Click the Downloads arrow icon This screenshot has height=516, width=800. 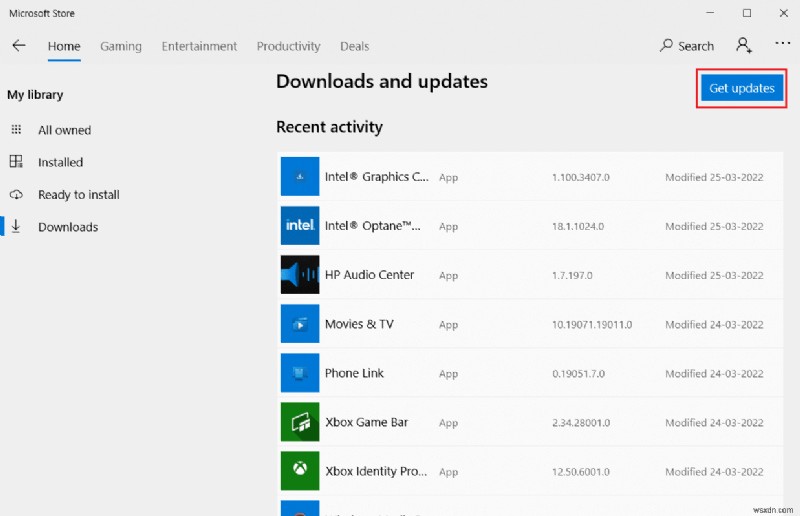[16, 226]
